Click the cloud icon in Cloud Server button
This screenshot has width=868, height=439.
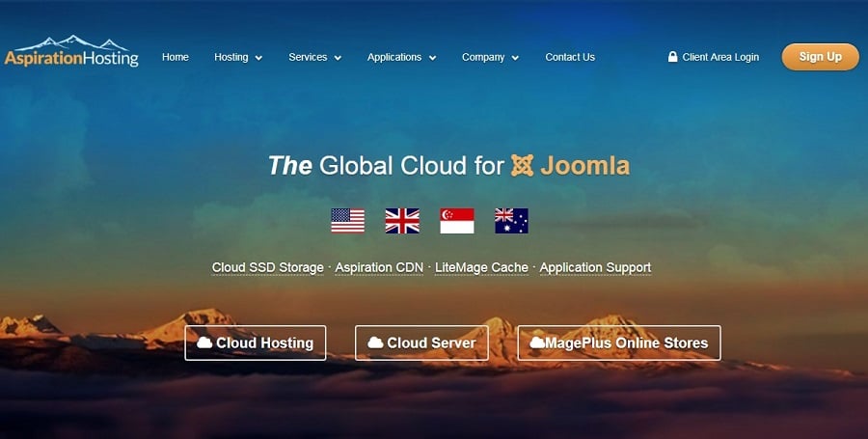(375, 343)
